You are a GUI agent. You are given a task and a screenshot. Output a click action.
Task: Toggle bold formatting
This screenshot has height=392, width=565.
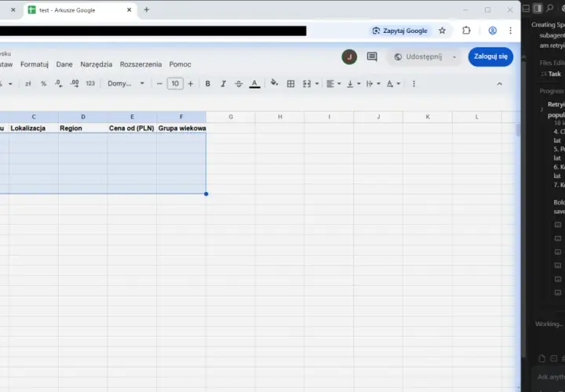tap(207, 84)
